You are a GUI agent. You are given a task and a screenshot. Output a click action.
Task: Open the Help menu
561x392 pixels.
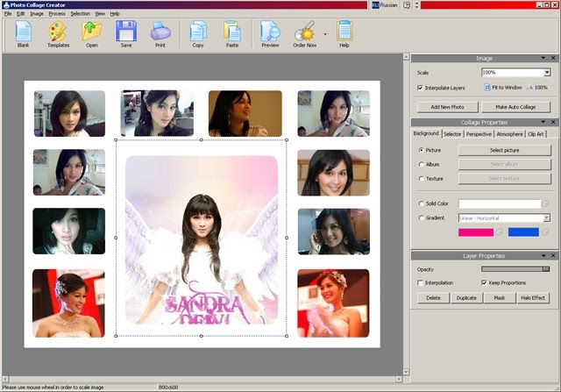pos(115,14)
